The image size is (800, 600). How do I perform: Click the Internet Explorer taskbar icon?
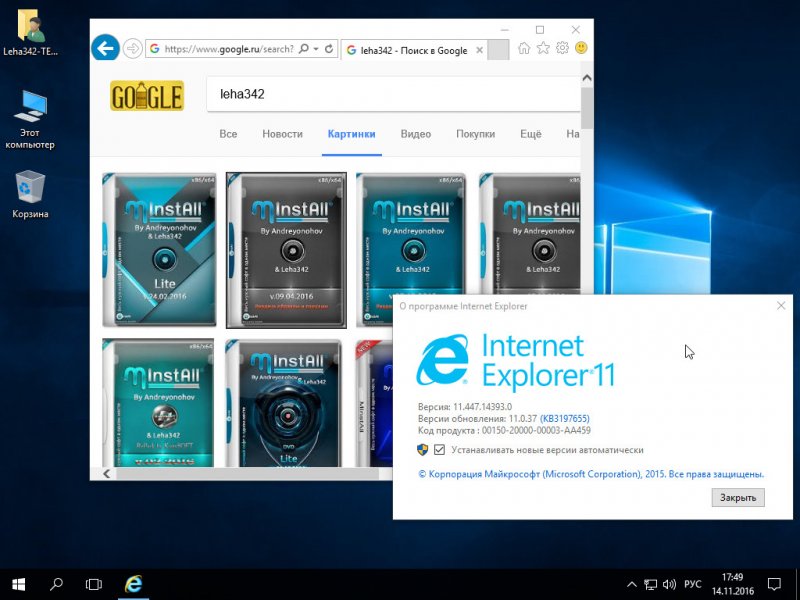(133, 584)
